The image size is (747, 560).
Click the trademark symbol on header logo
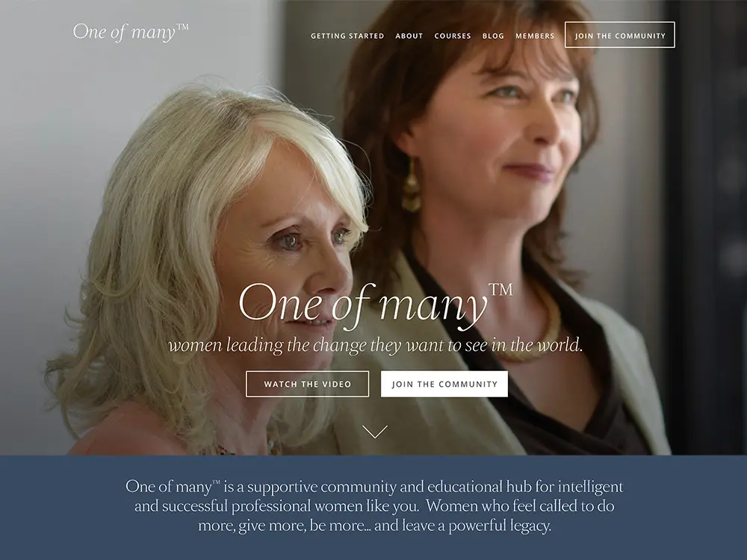(183, 27)
